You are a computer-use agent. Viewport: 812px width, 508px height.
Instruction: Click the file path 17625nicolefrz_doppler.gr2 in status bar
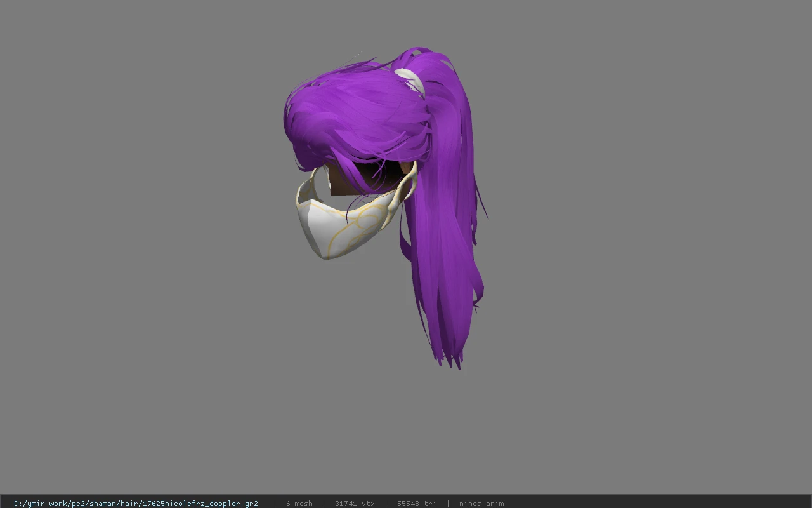coord(136,504)
